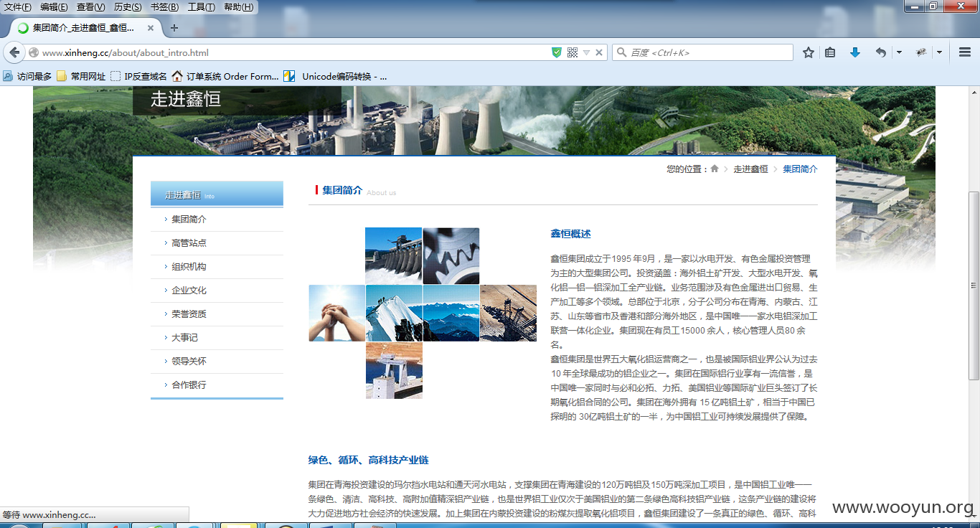Image resolution: width=980 pixels, height=528 pixels.
Task: Open the 文件(F) menu
Action: pyautogui.click(x=18, y=7)
